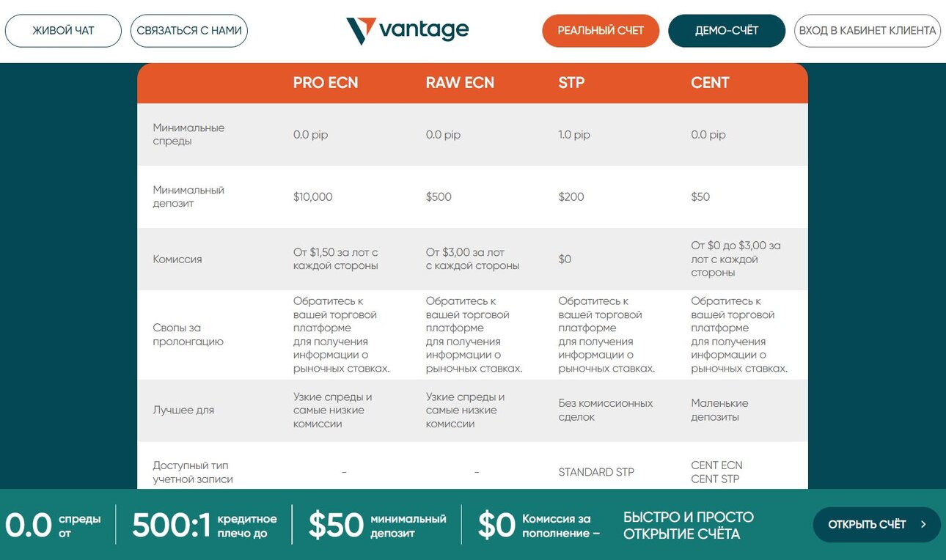The height and width of the screenshot is (560, 946).
Task: Click the Минимальные спреды row label
Action: (188, 134)
